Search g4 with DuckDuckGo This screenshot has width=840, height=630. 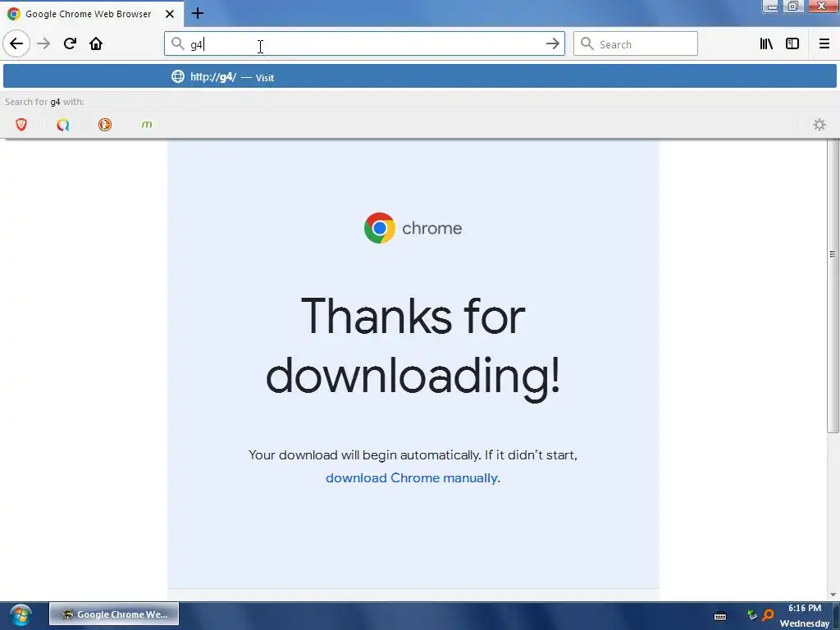pos(105,125)
